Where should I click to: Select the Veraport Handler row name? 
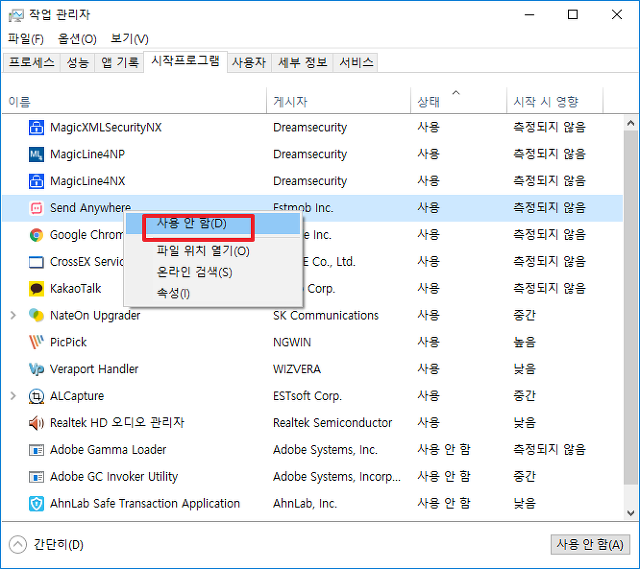pyautogui.click(x=94, y=369)
